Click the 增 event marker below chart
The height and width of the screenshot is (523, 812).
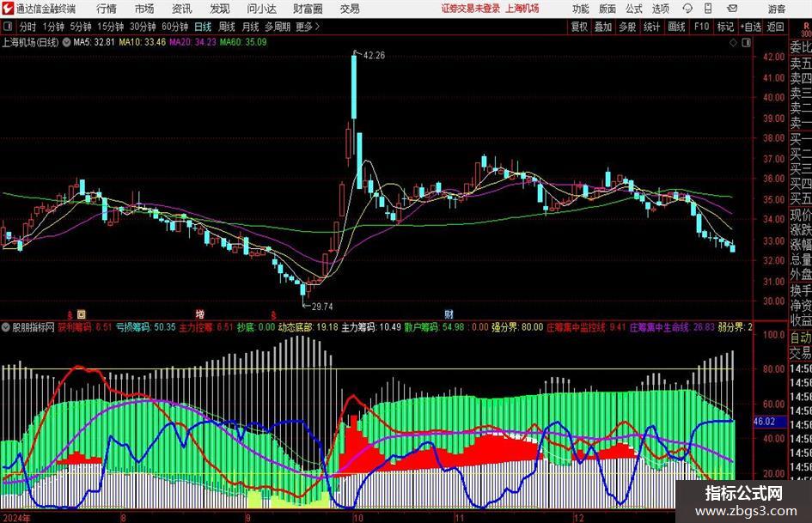tap(200, 313)
